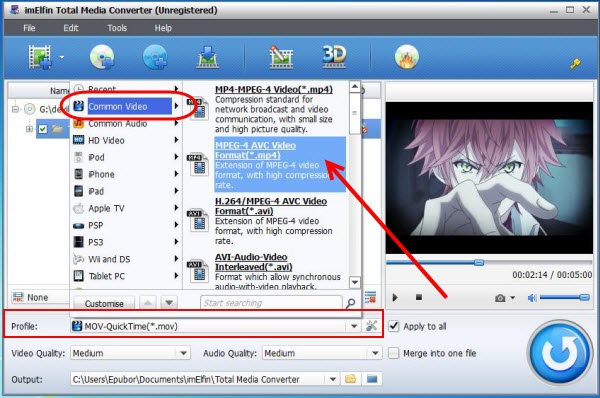
Task: Click the Load Blu-ray disc icon
Action: (155, 57)
